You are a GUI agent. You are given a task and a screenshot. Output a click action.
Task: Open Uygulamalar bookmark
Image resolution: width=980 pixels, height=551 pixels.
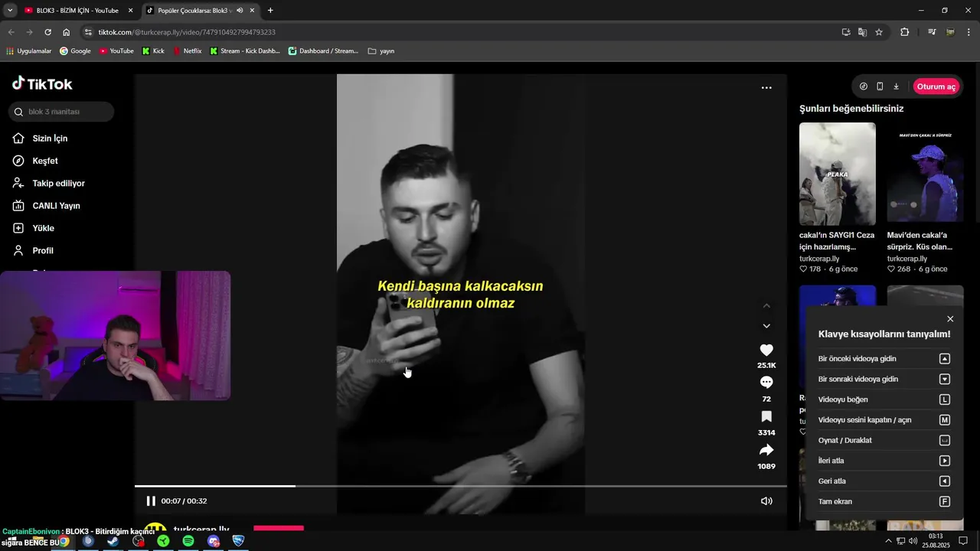click(x=28, y=51)
